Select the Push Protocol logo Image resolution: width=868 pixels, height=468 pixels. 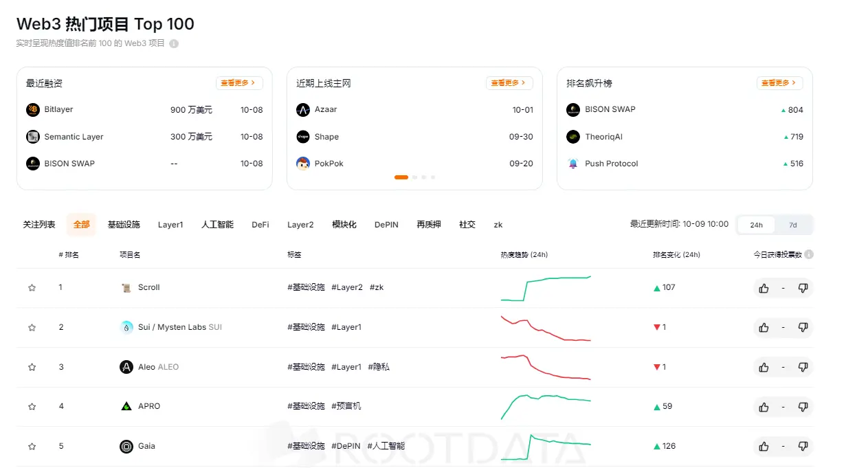coord(572,163)
